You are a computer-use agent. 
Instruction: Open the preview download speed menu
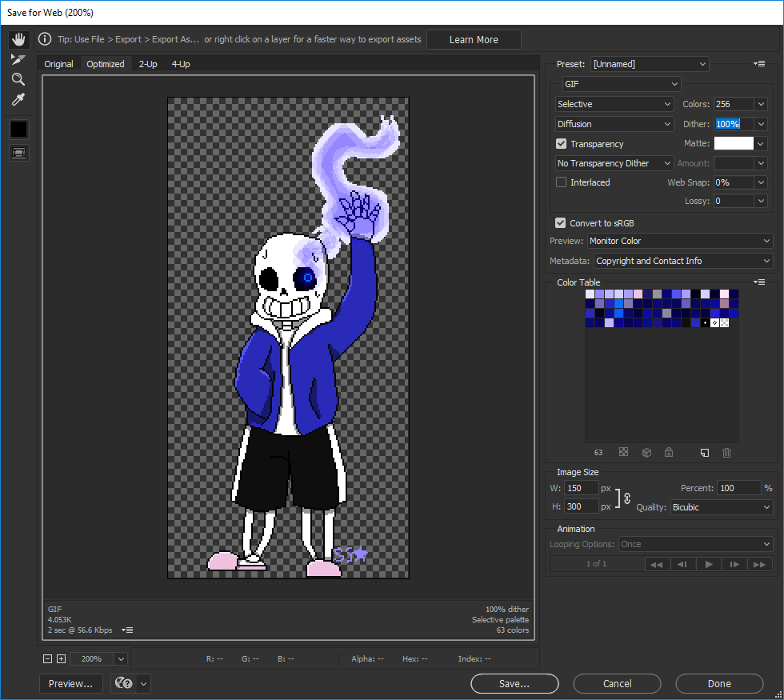pos(127,630)
